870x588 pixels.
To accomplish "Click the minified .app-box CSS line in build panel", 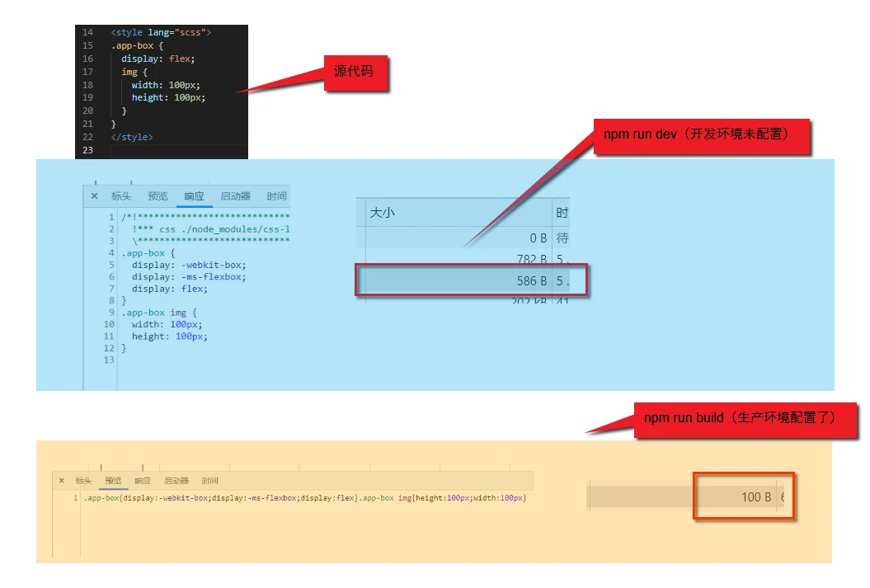I will (304, 497).
